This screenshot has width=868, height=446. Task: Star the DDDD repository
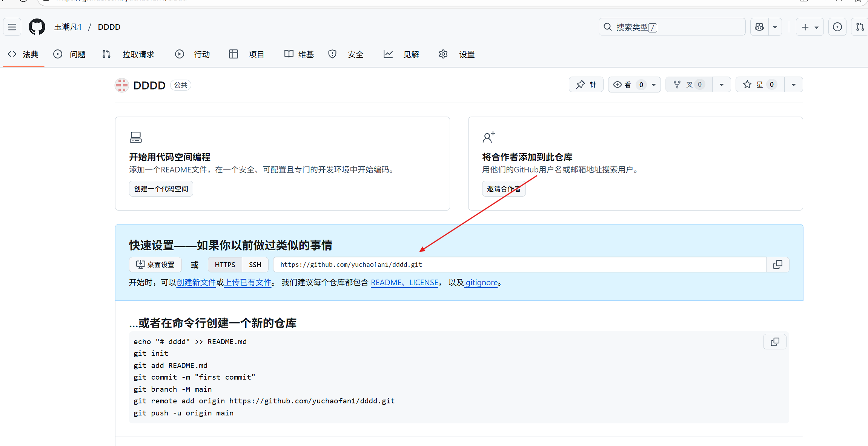coord(759,84)
